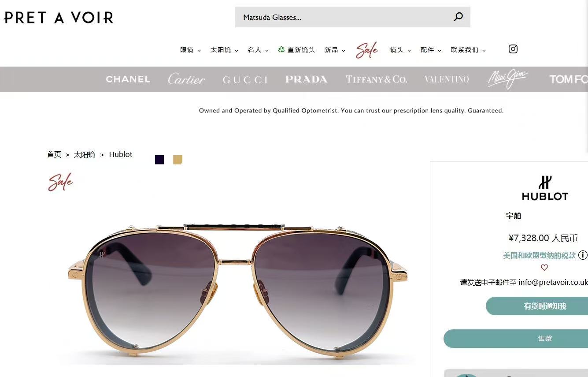Open the red Sale script logo in navigation
Viewport: 588px width, 377px height.
click(x=367, y=50)
